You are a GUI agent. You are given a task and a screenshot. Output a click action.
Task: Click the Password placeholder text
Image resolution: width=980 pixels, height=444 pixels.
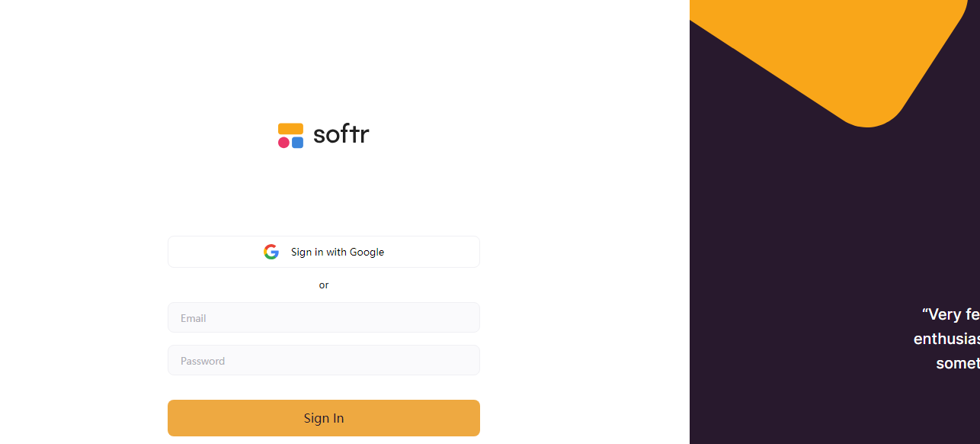pos(203,361)
